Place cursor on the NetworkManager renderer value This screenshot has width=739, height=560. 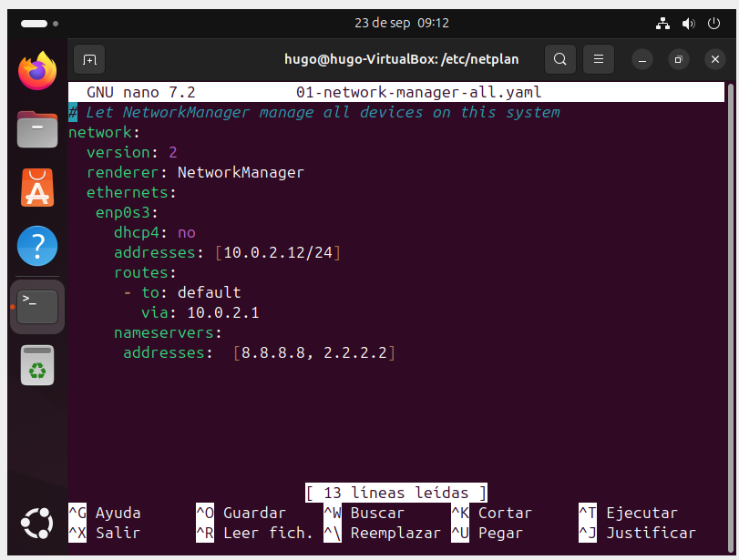pos(241,172)
